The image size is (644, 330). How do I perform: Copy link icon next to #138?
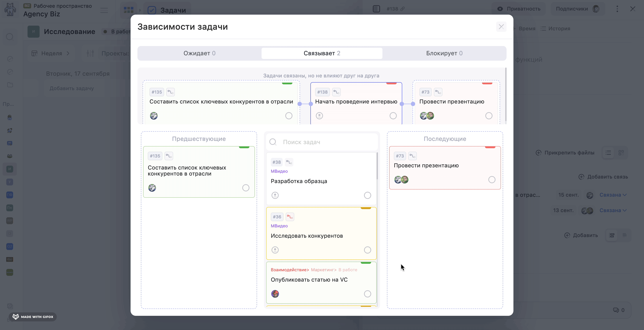tap(402, 9)
